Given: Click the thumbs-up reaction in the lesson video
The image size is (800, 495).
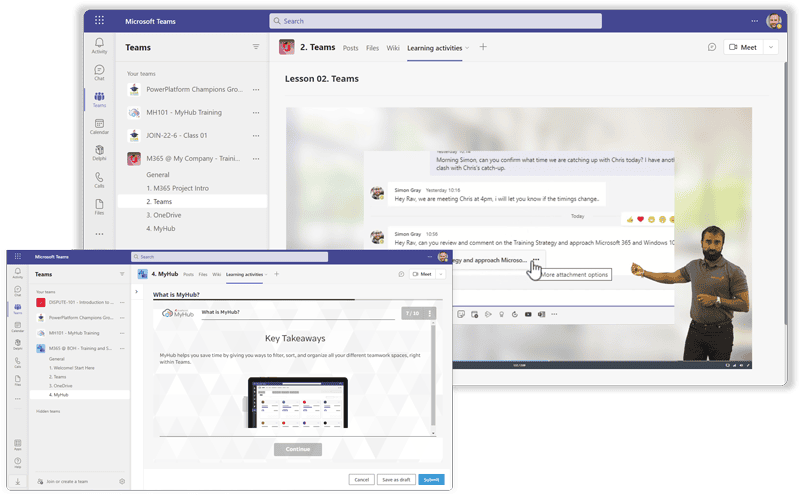Looking at the screenshot, I should [x=630, y=219].
